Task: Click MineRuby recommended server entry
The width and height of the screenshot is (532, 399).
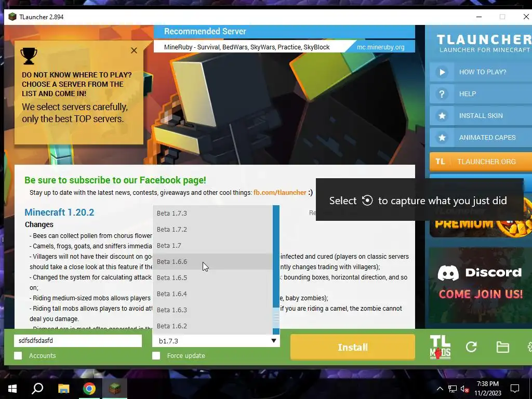Action: tap(247, 47)
